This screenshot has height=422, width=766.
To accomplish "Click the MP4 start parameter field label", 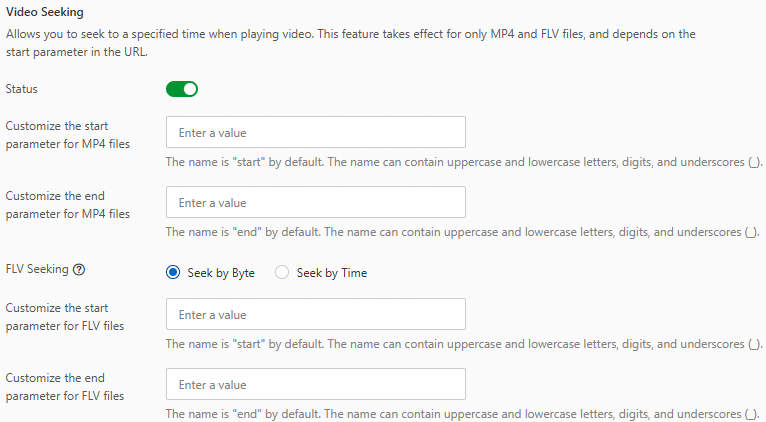I will (67, 134).
